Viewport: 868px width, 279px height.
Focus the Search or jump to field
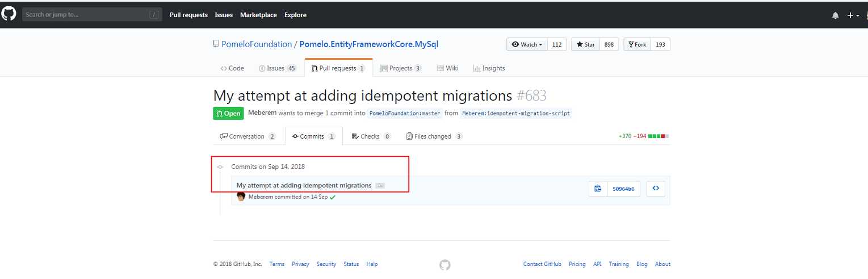coord(91,15)
